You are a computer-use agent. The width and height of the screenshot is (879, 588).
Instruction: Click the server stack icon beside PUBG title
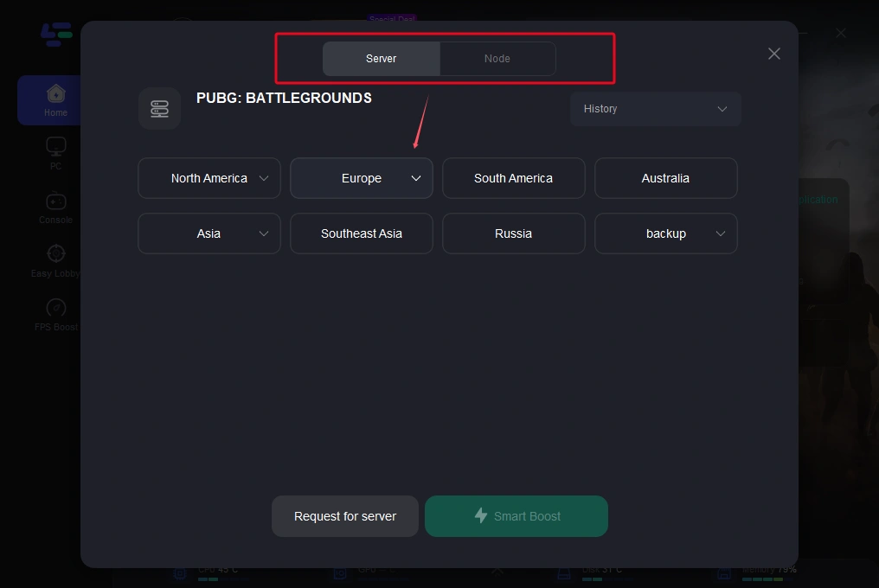(159, 109)
